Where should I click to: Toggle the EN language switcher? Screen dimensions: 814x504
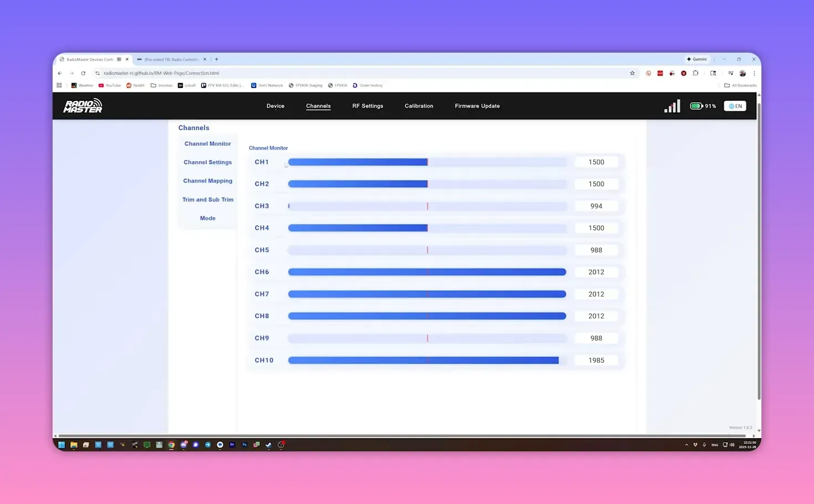pyautogui.click(x=734, y=106)
